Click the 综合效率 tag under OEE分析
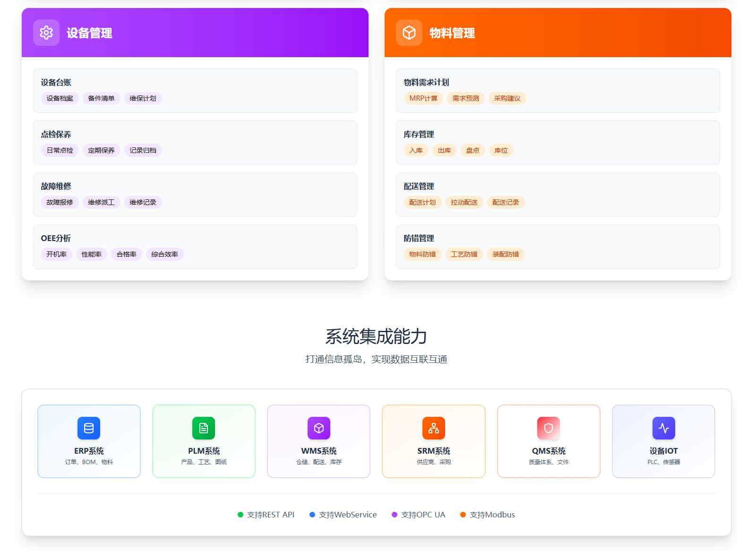This screenshot has width=756, height=551. 164,254
